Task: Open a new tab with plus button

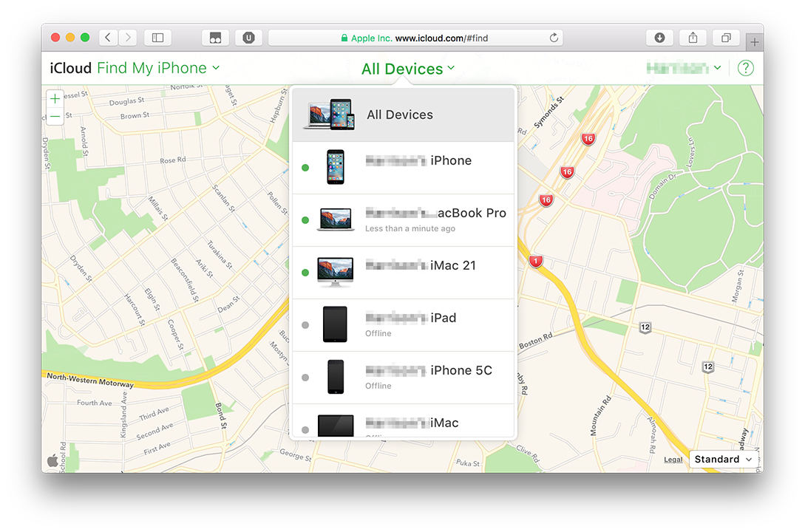Action: [754, 42]
